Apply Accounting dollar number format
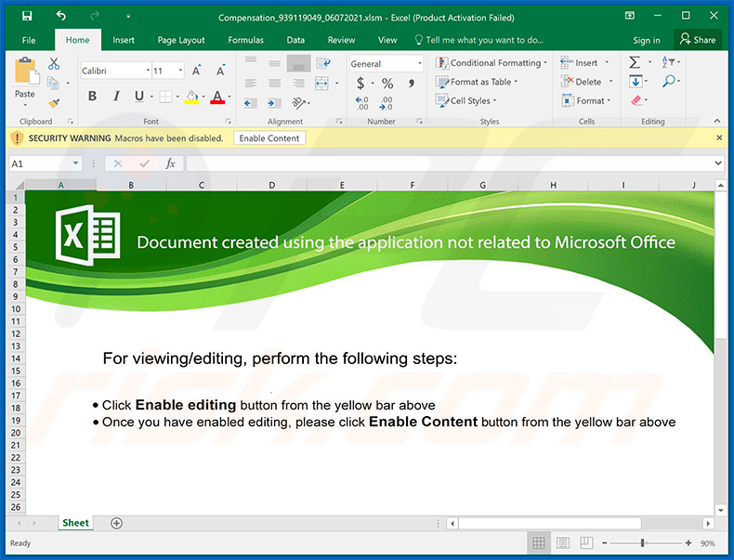The height and width of the screenshot is (560, 734). coord(360,84)
